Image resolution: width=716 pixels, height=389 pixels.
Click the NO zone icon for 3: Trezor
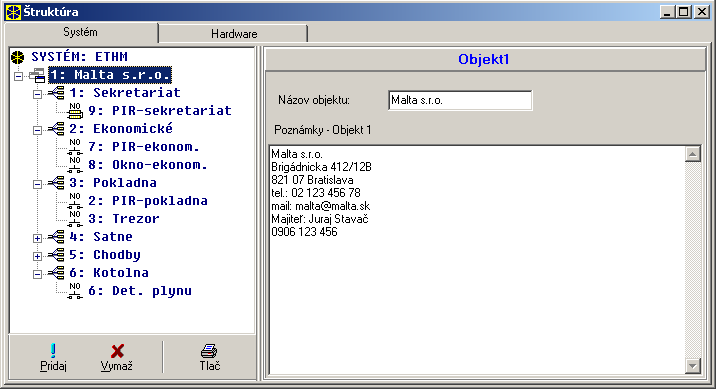[x=75, y=219]
